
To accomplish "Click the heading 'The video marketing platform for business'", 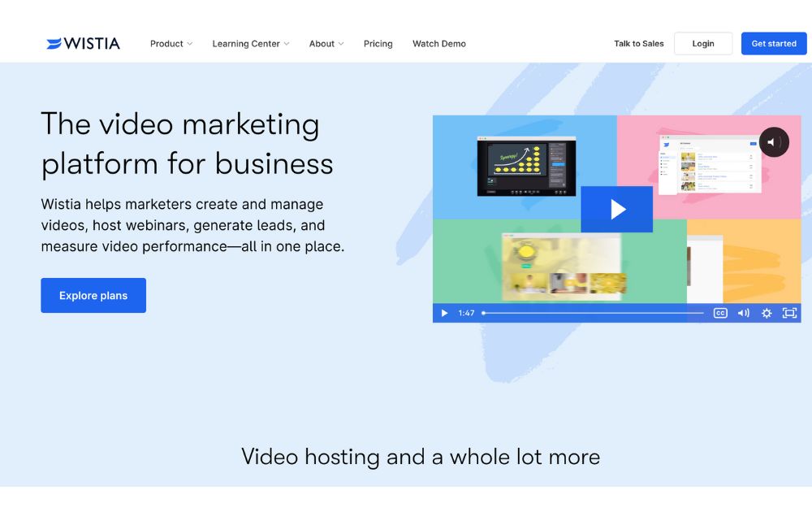I will [x=187, y=144].
